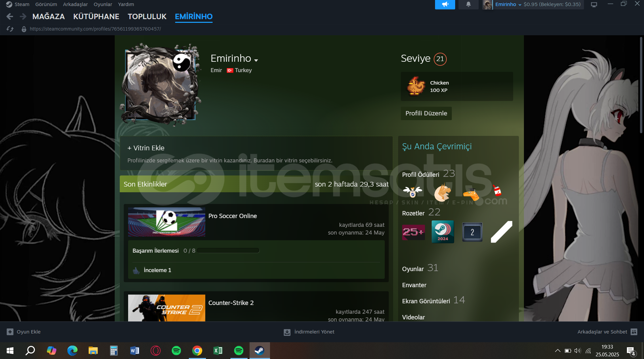Viewport: 644px width, 359px height.
Task: Open File Explorer from the taskbar
Action: point(93,351)
